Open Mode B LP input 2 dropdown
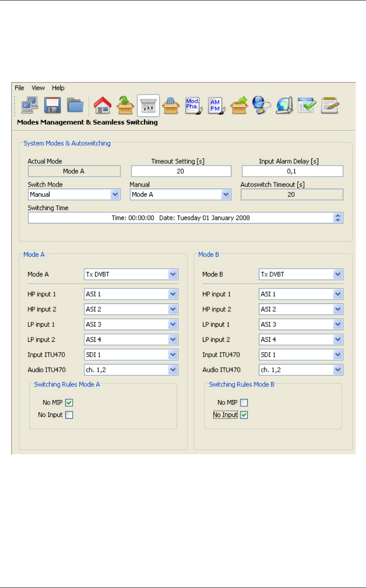The height and width of the screenshot is (588, 366). point(301,340)
